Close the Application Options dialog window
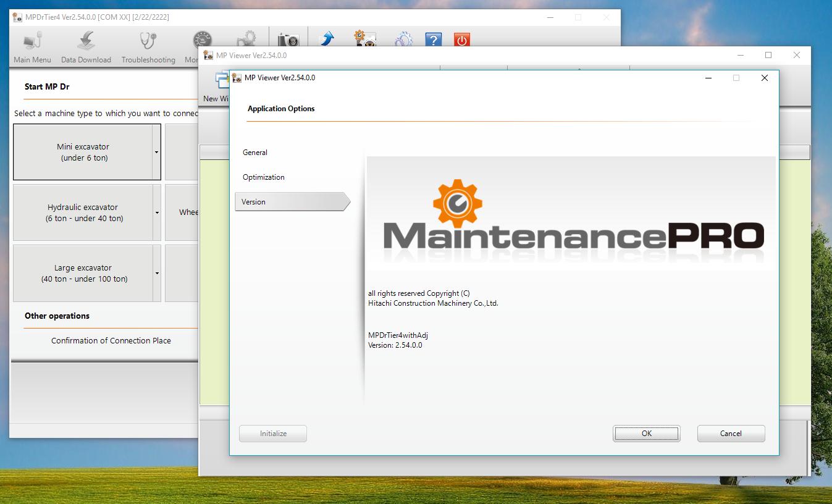 (765, 78)
